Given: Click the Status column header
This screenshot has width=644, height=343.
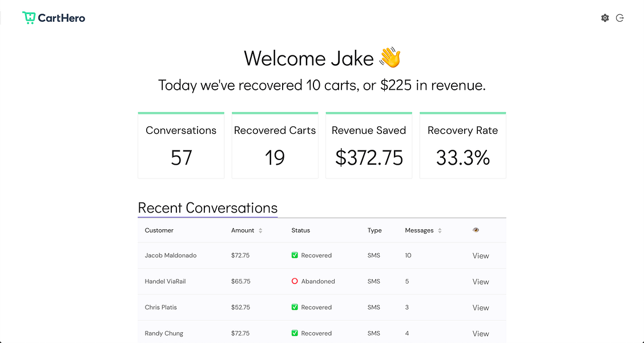Looking at the screenshot, I should (x=301, y=230).
